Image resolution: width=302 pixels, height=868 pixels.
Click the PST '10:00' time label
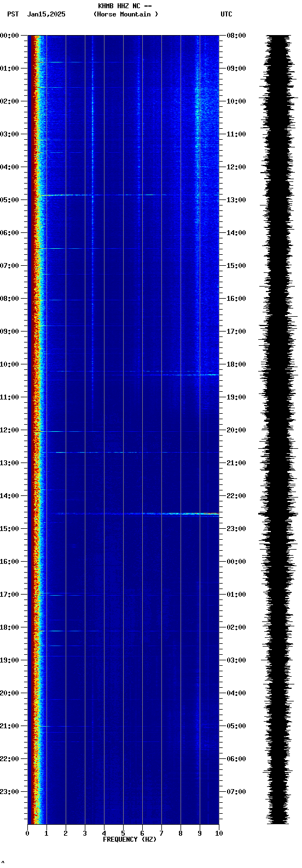click(9, 364)
